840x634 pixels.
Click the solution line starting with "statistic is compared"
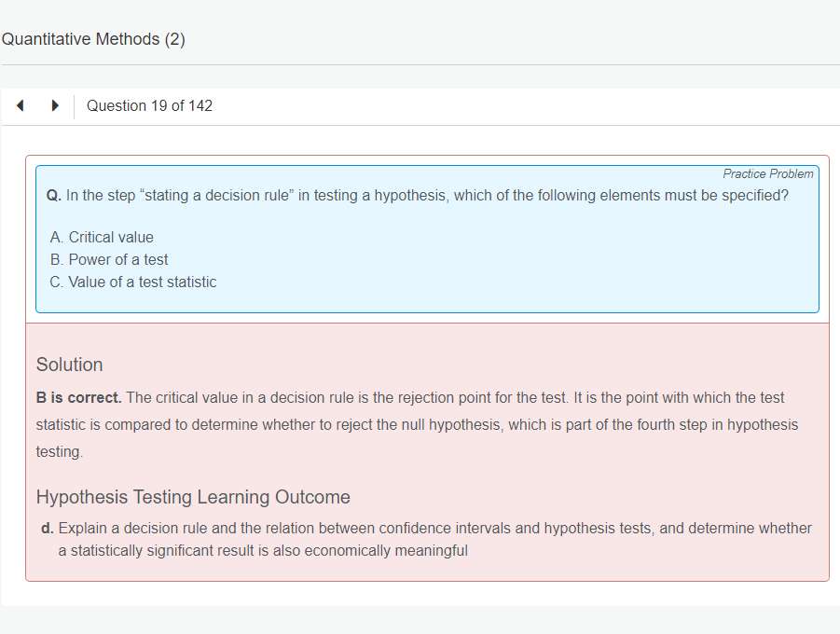pyautogui.click(x=417, y=424)
